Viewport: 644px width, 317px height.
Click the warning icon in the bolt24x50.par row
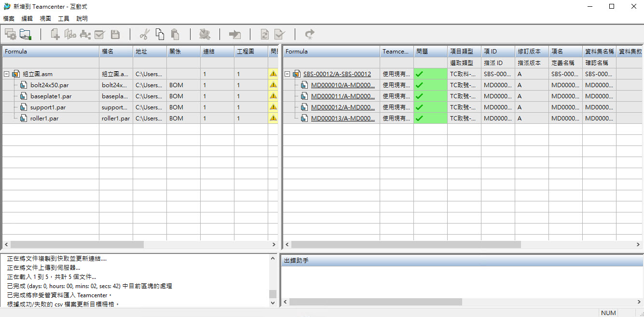tap(273, 85)
